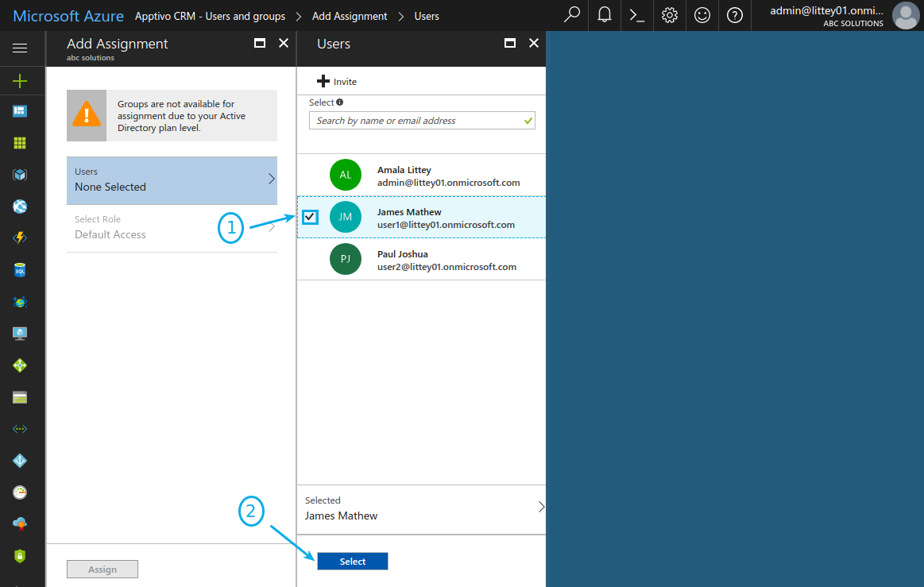Open the help question mark icon
Screen dimensions: 924x587
(735, 15)
